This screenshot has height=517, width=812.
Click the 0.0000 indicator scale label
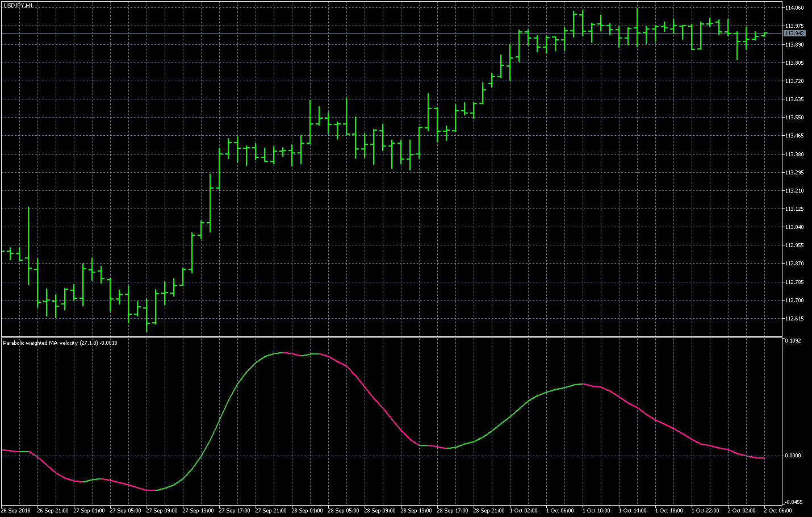793,456
